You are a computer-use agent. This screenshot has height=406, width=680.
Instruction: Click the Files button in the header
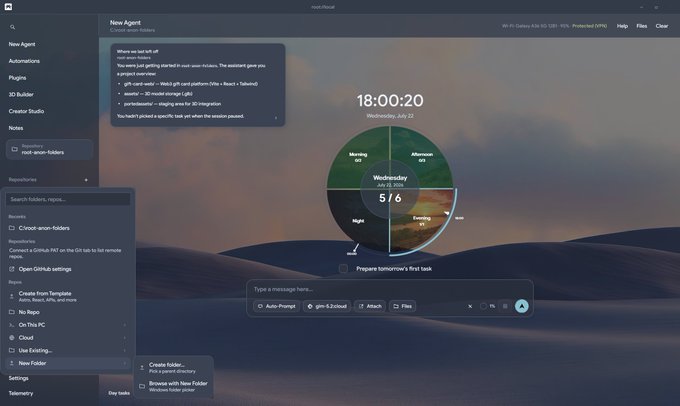click(642, 26)
